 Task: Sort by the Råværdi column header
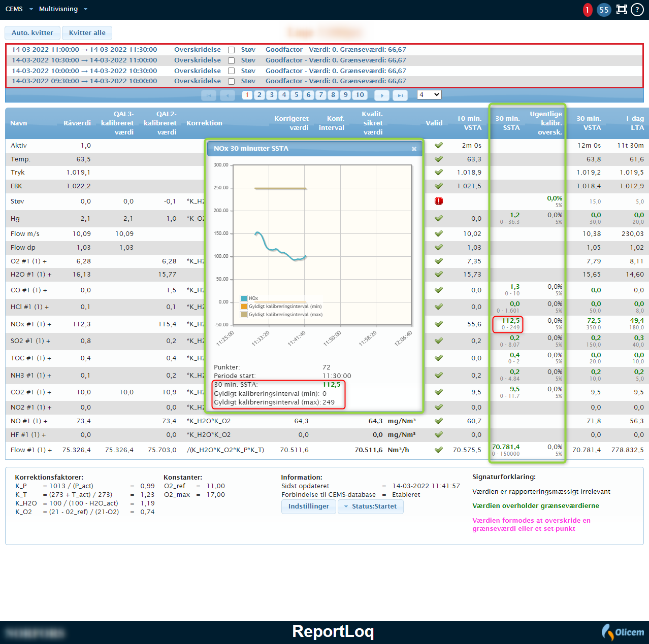[x=77, y=123]
